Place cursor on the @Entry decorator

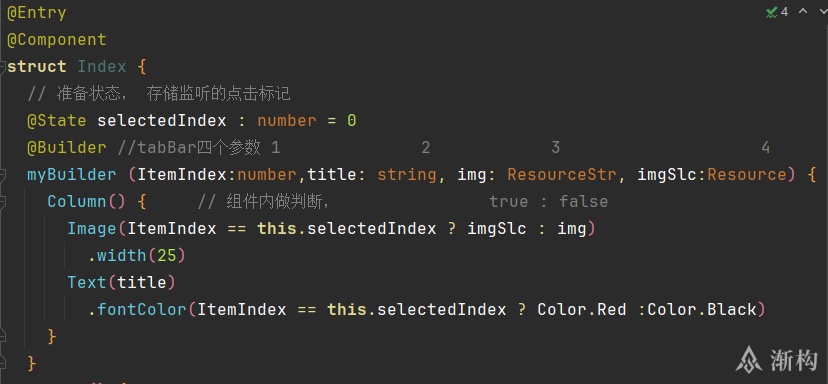coord(36,13)
